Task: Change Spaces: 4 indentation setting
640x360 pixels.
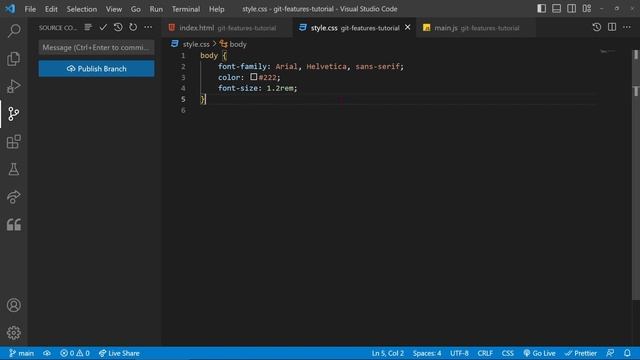Action: tap(427, 353)
